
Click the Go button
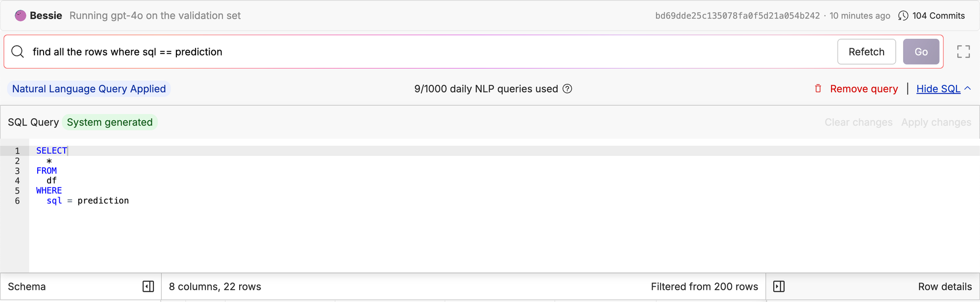click(x=921, y=51)
